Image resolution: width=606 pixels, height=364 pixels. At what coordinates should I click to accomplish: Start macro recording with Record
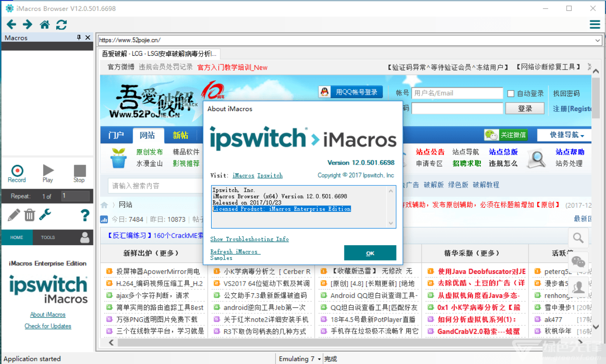coord(17,174)
